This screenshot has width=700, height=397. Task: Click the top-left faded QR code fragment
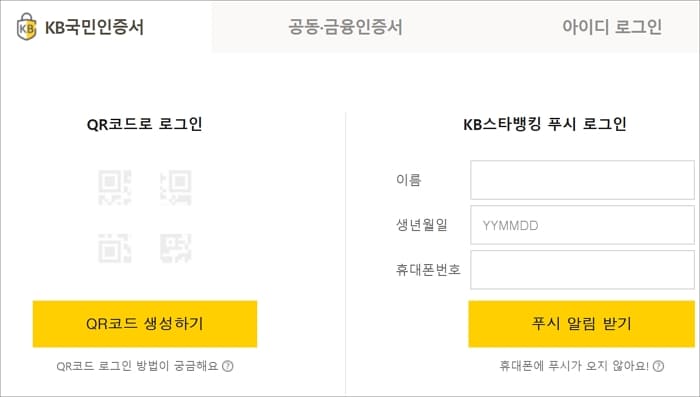pyautogui.click(x=115, y=188)
